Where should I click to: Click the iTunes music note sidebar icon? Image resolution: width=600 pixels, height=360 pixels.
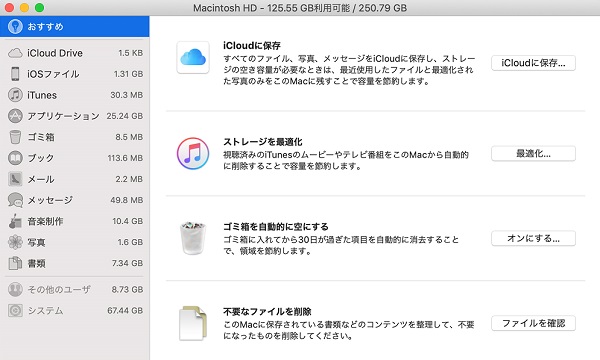[x=15, y=95]
